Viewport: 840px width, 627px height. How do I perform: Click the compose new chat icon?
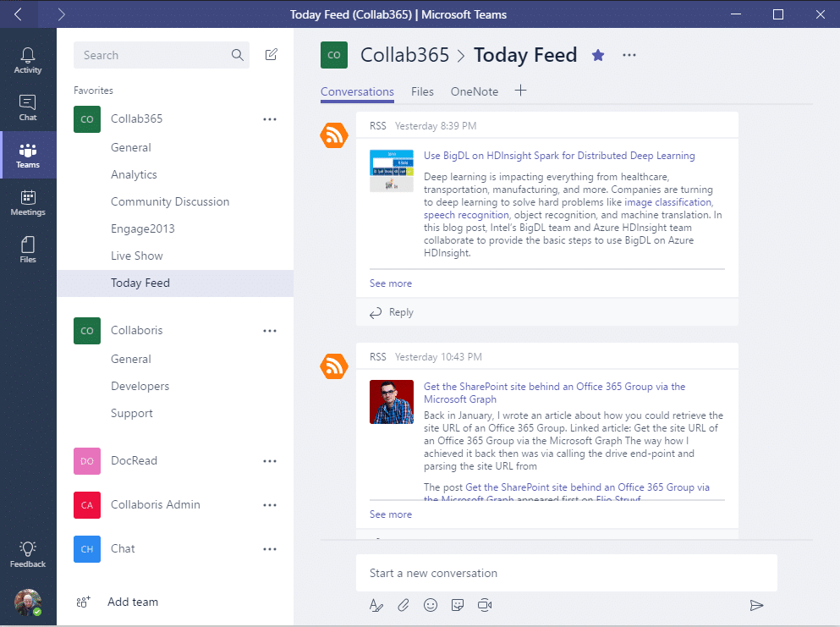(x=271, y=55)
